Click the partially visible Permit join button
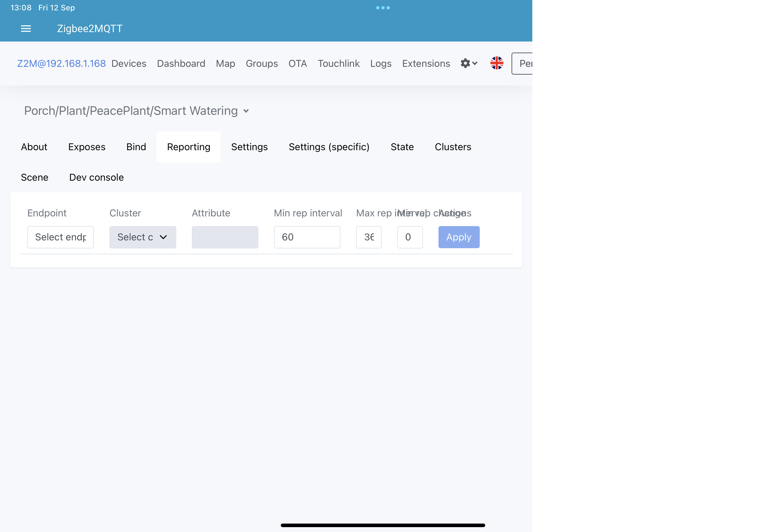Screen dimensions: 766x532 [x=522, y=63]
